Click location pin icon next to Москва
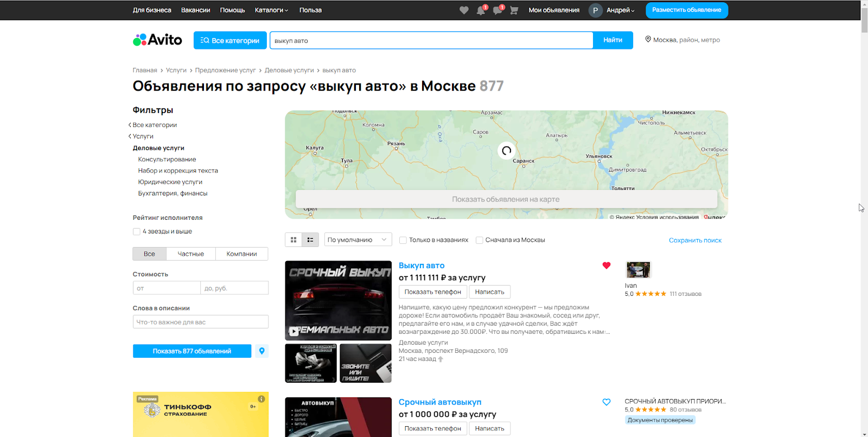 coord(648,40)
